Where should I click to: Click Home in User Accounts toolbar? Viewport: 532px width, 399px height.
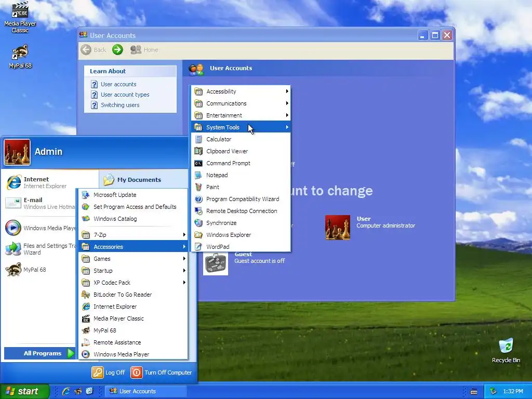point(144,50)
